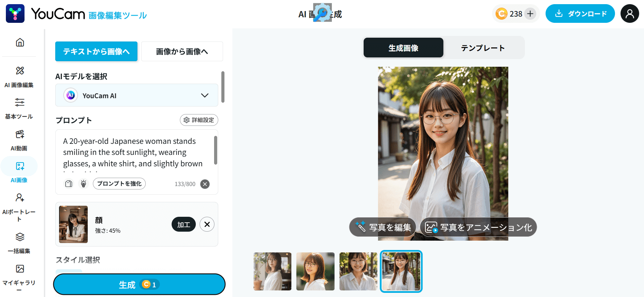Click the AIモデルを選択 heading
Viewport: 644px width, 297px height.
pos(81,76)
